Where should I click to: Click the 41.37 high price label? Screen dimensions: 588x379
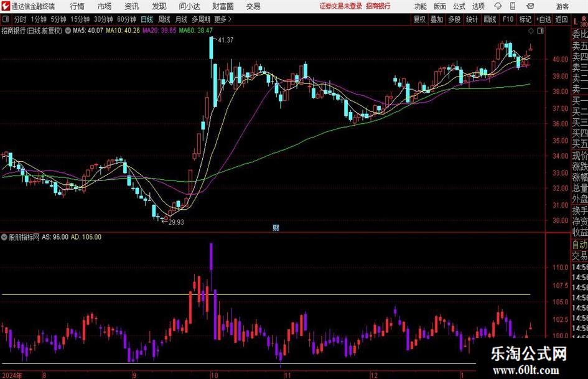click(226, 40)
